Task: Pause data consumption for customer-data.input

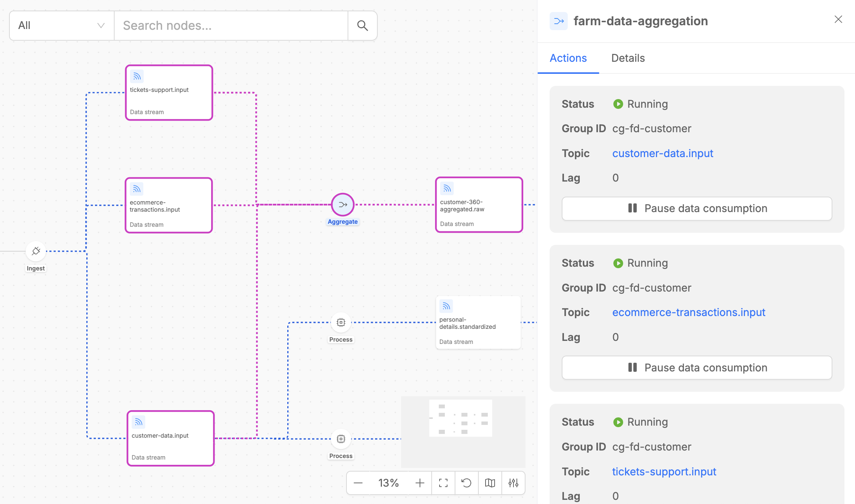Action: [x=697, y=208]
